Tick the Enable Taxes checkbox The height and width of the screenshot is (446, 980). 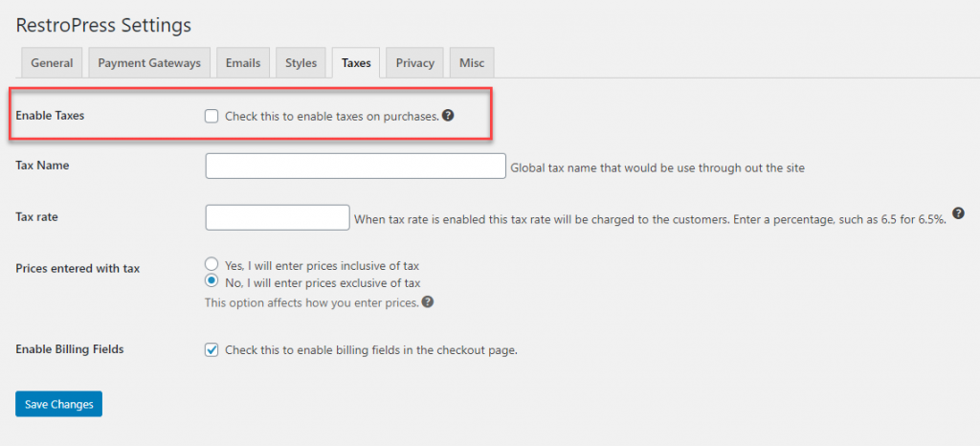212,116
